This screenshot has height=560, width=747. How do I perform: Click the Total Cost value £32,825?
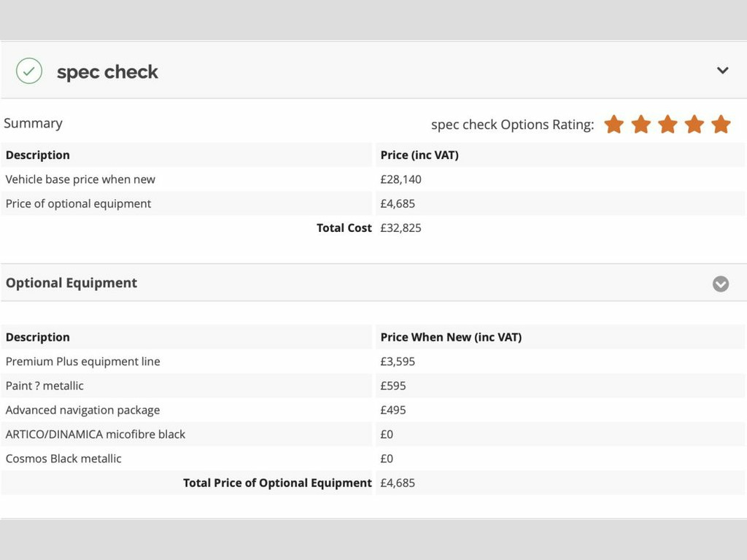click(x=400, y=228)
